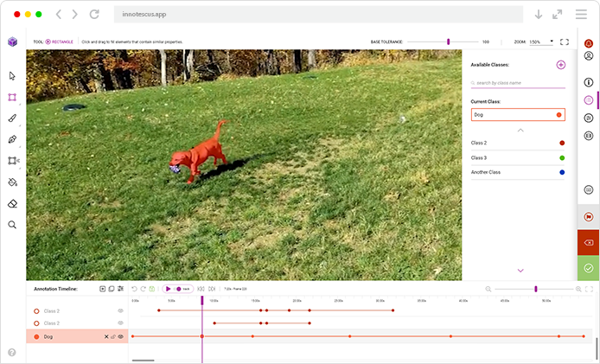Image resolution: width=600 pixels, height=364 pixels.
Task: Hide the second Class 2 timeline track
Action: 121,323
